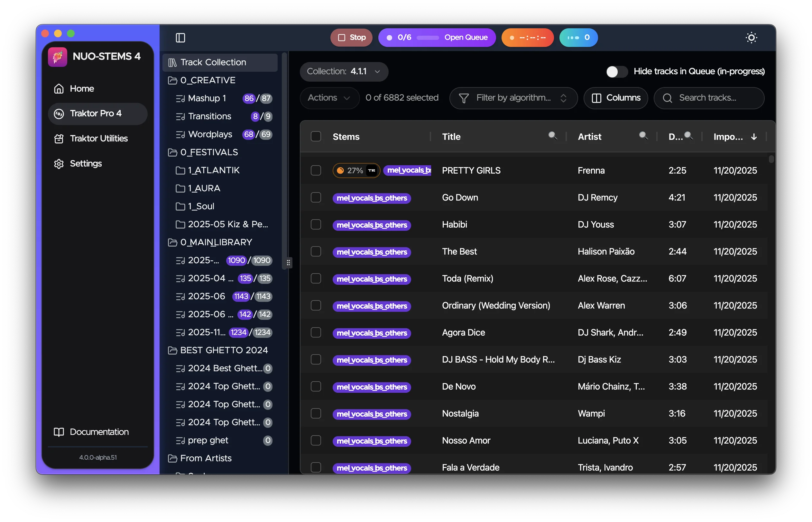Click the Title column search magnifier
The image size is (812, 522).
point(553,136)
